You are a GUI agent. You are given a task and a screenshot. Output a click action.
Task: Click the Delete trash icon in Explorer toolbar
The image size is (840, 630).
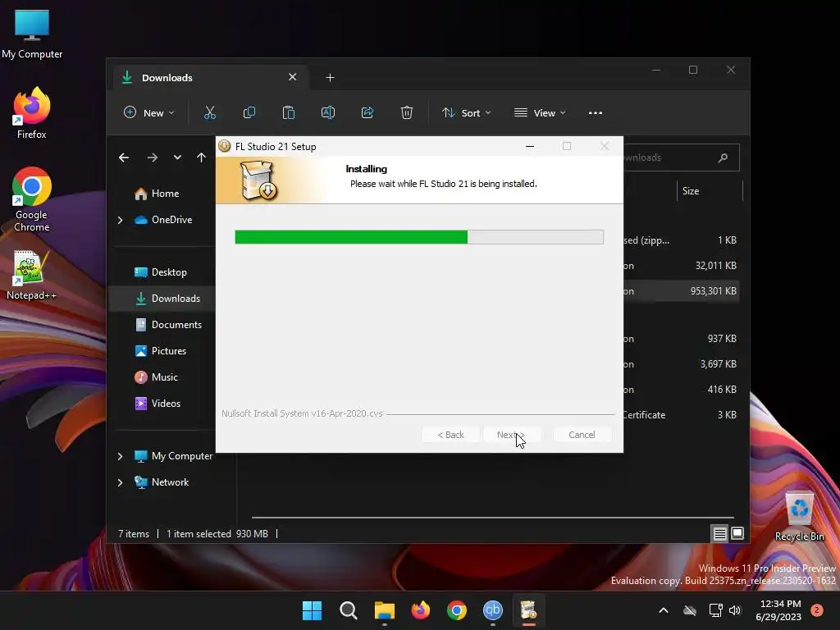click(x=407, y=112)
